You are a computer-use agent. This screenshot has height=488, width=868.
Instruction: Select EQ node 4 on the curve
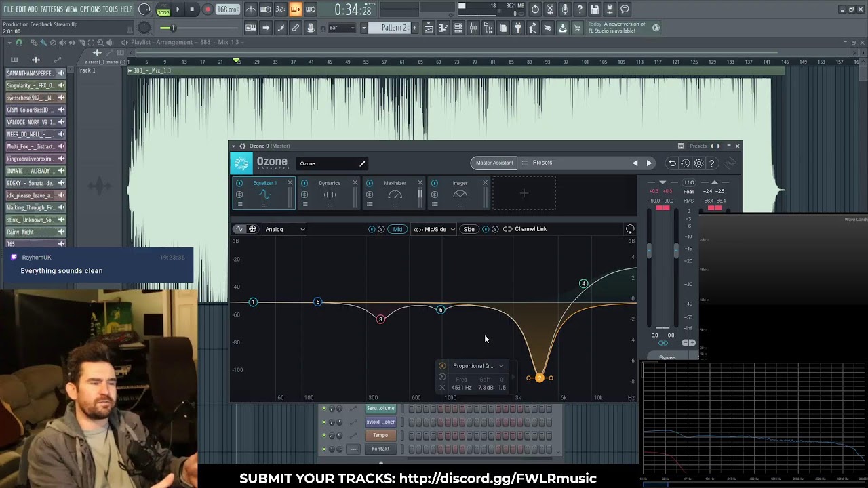click(583, 283)
